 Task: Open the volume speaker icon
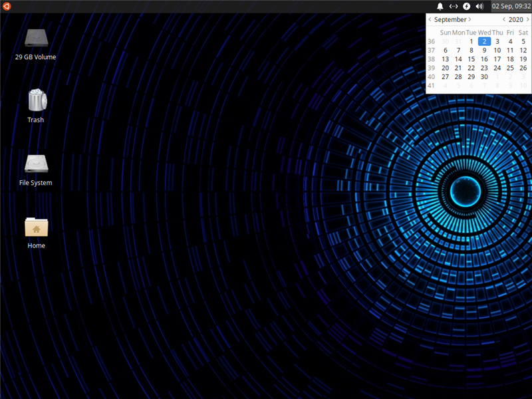tap(479, 6)
